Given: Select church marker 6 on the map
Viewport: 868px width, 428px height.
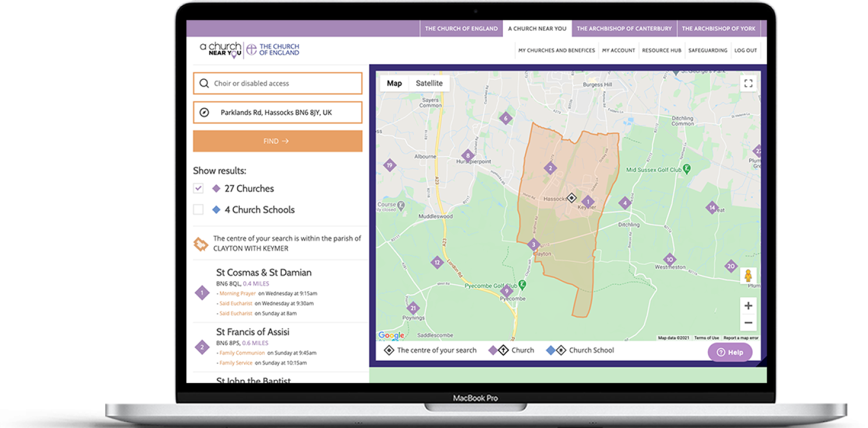Looking at the screenshot, I should [x=505, y=118].
